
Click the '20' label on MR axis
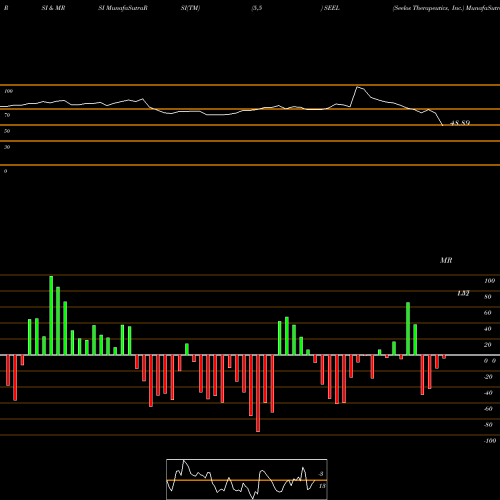[x=488, y=345]
